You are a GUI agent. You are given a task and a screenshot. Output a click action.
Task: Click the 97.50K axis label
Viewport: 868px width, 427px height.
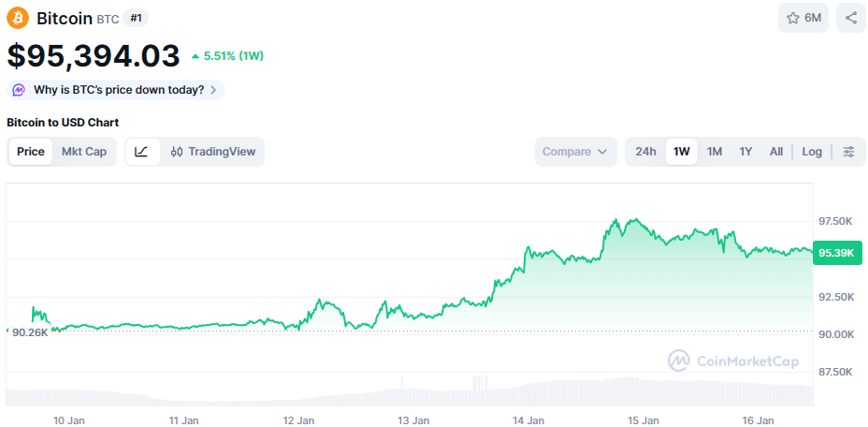point(836,221)
